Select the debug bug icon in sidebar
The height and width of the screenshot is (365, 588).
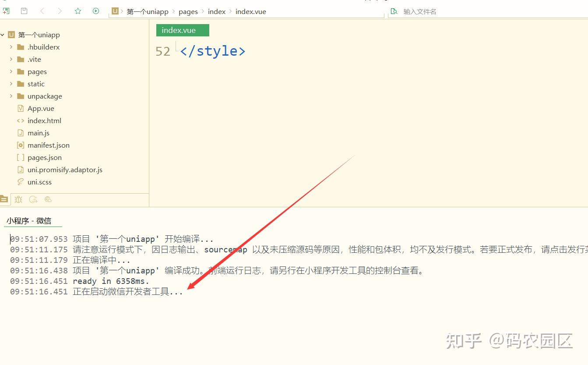[x=18, y=199]
